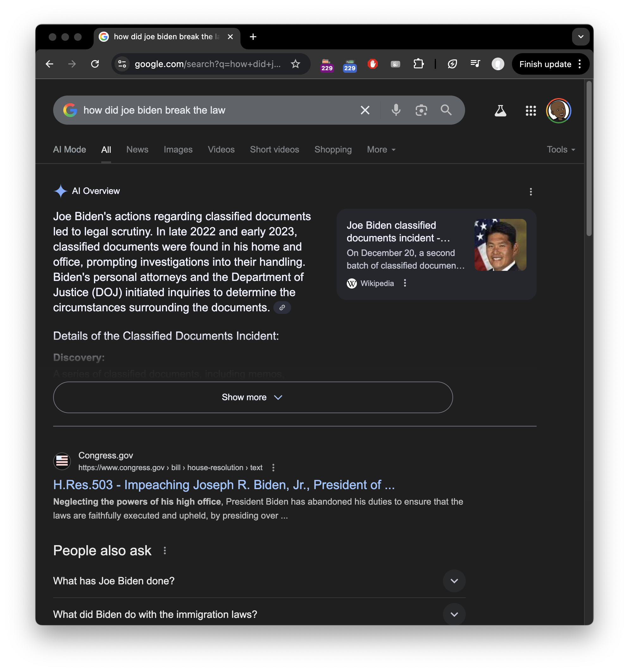Image resolution: width=629 pixels, height=672 pixels.
Task: Open the browser extensions puzzle icon
Action: pos(418,64)
